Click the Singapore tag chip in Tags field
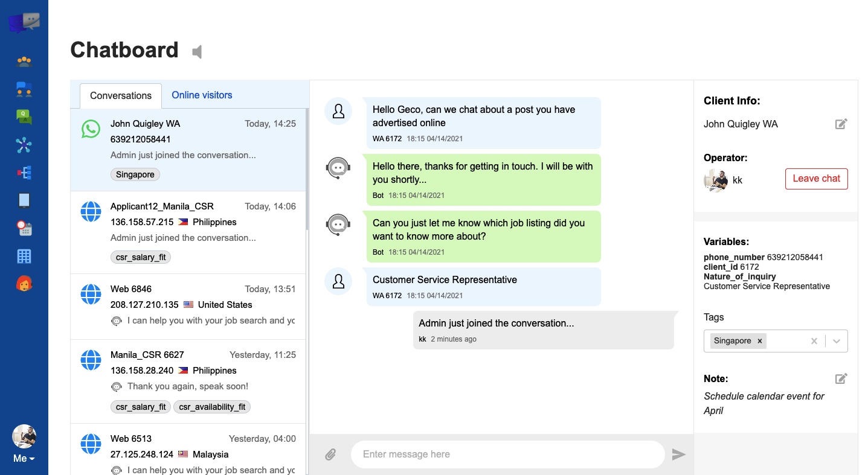The height and width of the screenshot is (475, 868). click(x=739, y=341)
